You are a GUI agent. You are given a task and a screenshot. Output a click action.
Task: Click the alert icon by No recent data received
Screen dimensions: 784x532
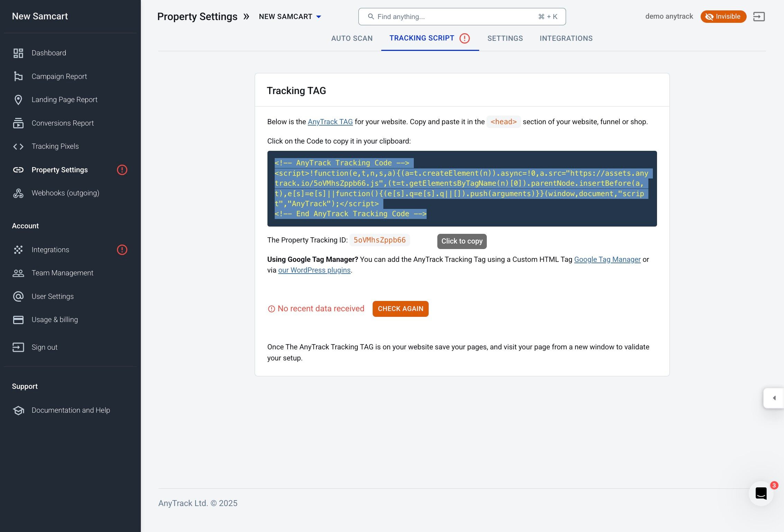tap(271, 309)
